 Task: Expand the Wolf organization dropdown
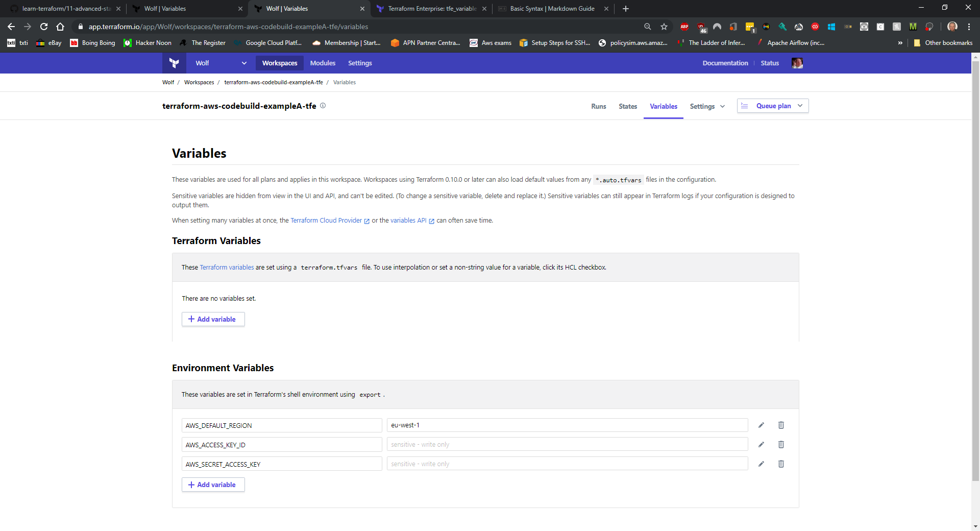[220, 63]
